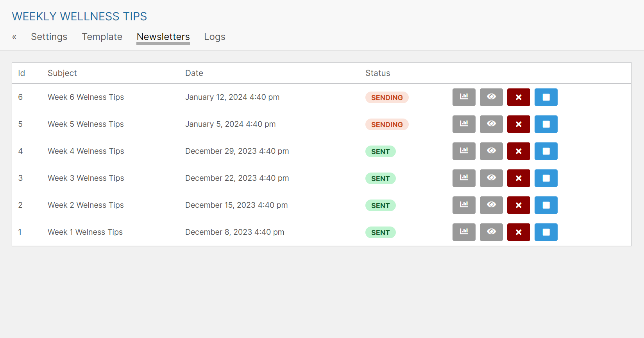Open Week 4 newsletter statistics
This screenshot has height=338, width=644.
[464, 151]
